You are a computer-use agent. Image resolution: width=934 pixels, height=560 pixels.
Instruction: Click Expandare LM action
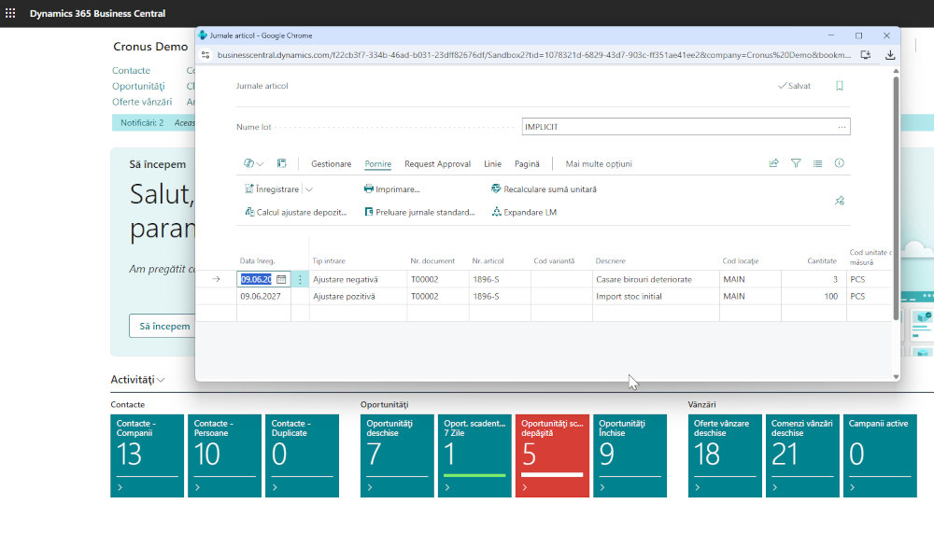pyautogui.click(x=524, y=212)
